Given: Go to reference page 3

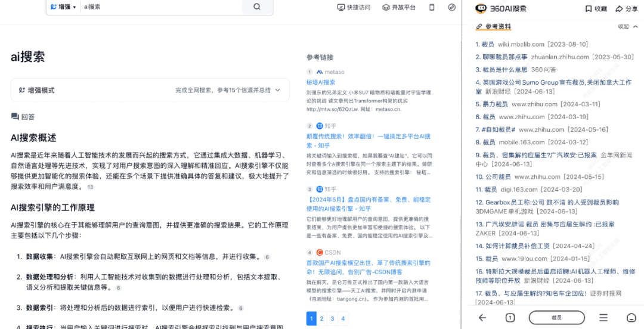Looking at the screenshot, I should click(332, 318).
